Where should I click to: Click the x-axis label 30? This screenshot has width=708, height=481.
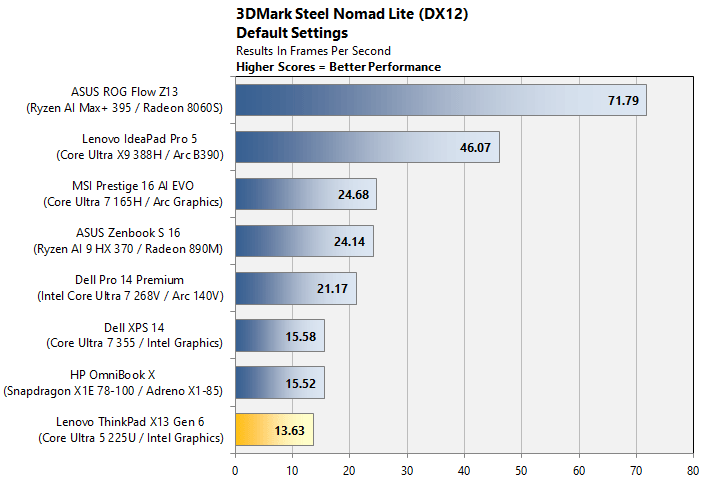407,471
